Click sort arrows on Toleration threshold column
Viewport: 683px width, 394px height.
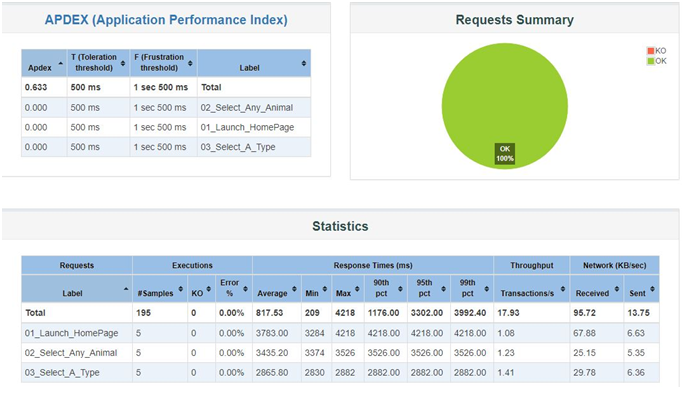point(123,64)
